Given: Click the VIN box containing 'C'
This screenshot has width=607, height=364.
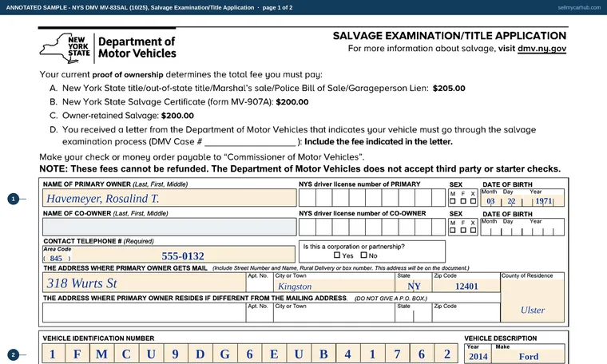Looking at the screenshot, I should (126, 354).
